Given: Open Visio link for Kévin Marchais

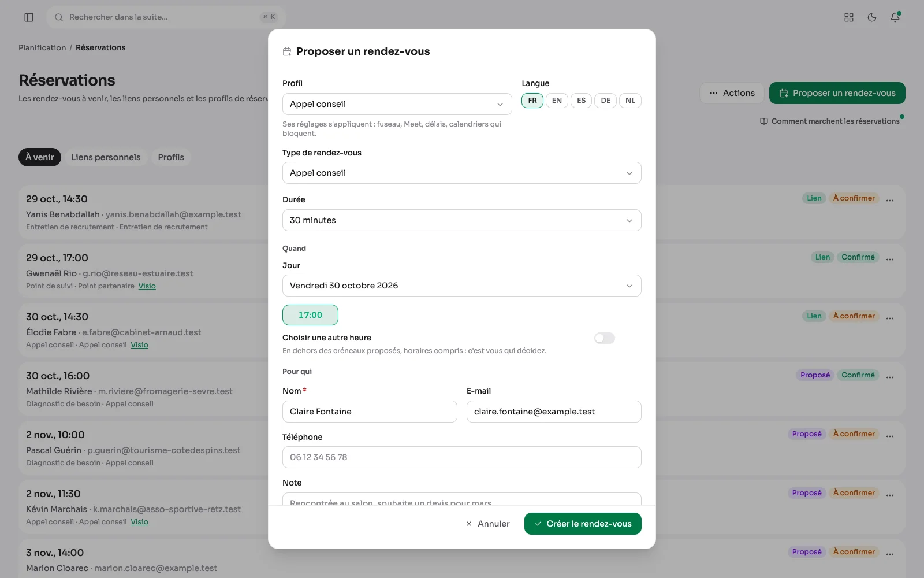Looking at the screenshot, I should [x=139, y=522].
